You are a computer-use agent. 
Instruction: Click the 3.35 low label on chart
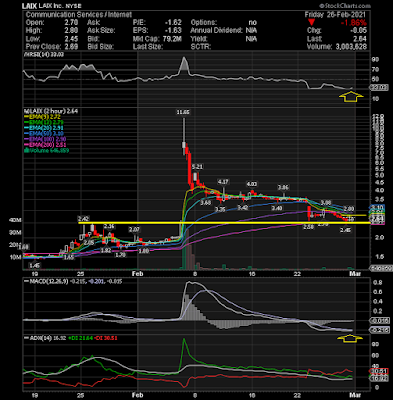pyautogui.click(x=220, y=209)
